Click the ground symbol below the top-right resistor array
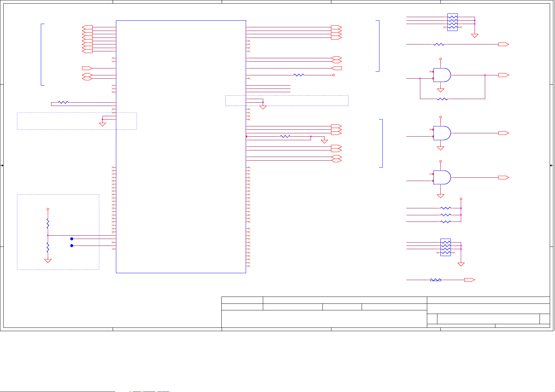The width and height of the screenshot is (555, 392). (475, 36)
